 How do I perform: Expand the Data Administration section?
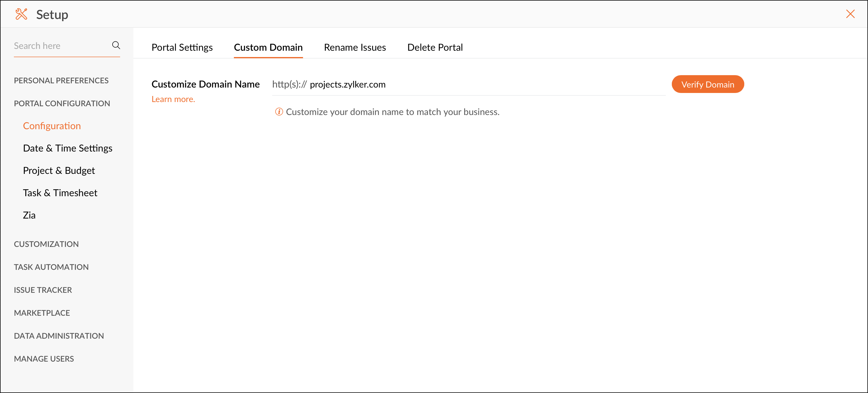point(59,336)
